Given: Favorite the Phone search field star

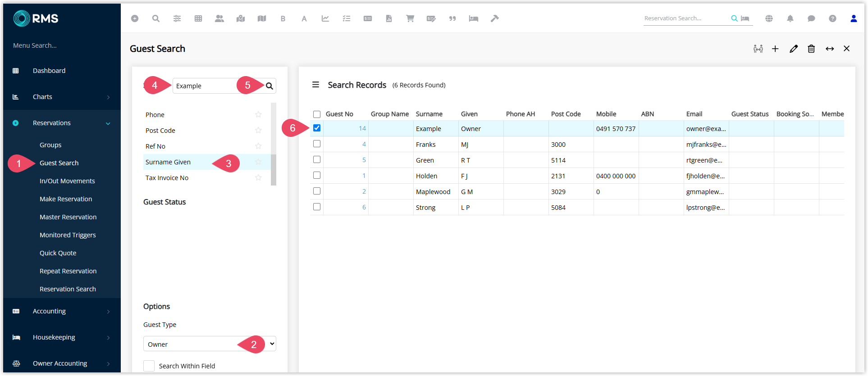Looking at the screenshot, I should (258, 114).
